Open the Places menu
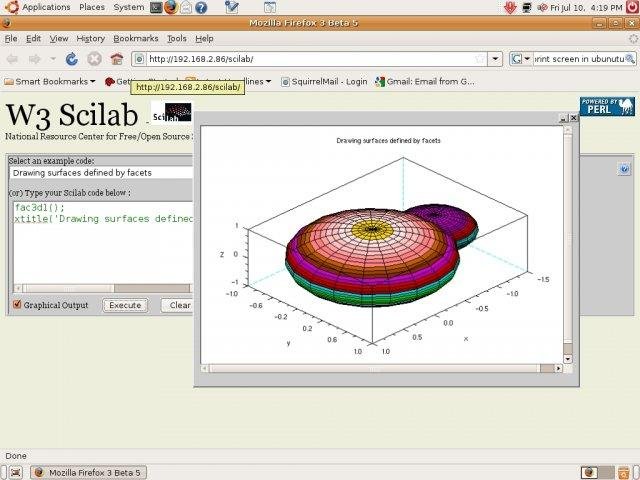Viewport: 640px width, 480px height. tap(92, 7)
